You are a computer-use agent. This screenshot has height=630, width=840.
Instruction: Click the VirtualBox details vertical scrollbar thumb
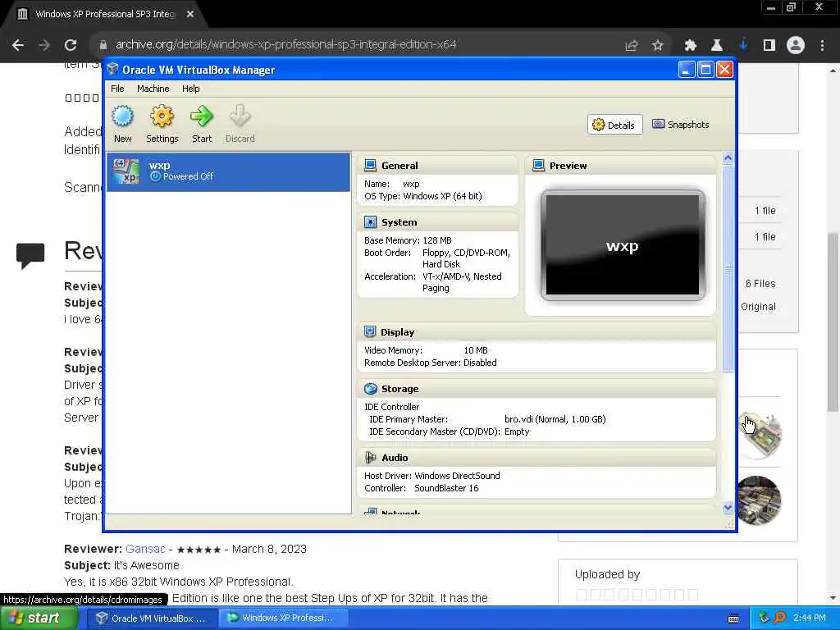pos(728,268)
